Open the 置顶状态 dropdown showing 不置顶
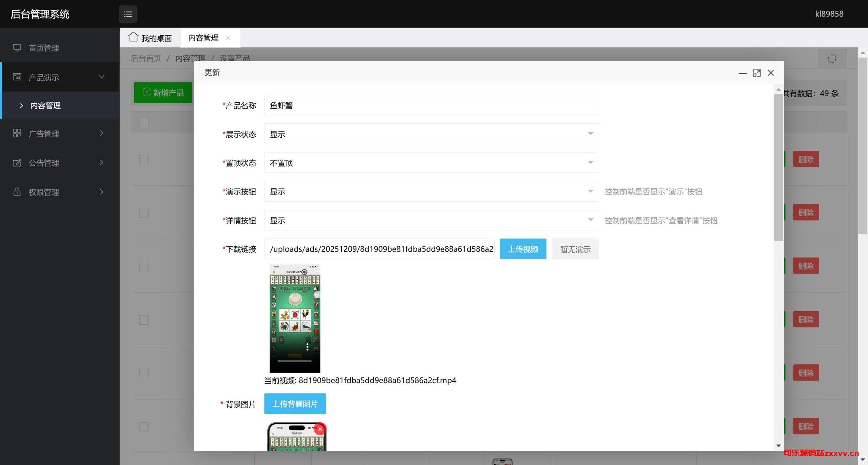868x465 pixels. (431, 163)
